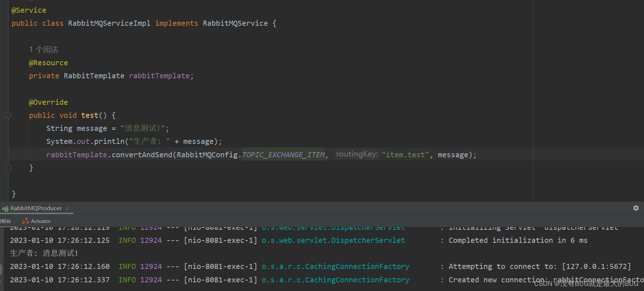644x291 pixels.
Task: Select the RabbitMQProducer run tab
Action: [x=36, y=208]
